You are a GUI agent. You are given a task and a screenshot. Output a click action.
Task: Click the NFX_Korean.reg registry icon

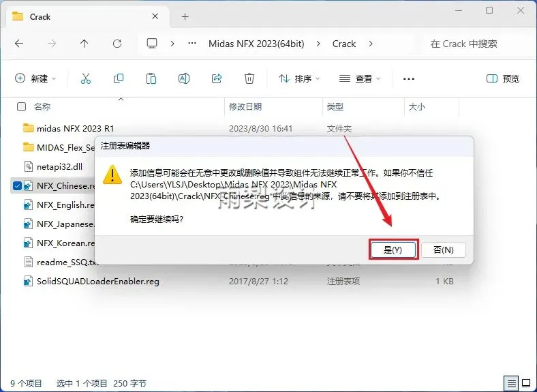point(28,243)
